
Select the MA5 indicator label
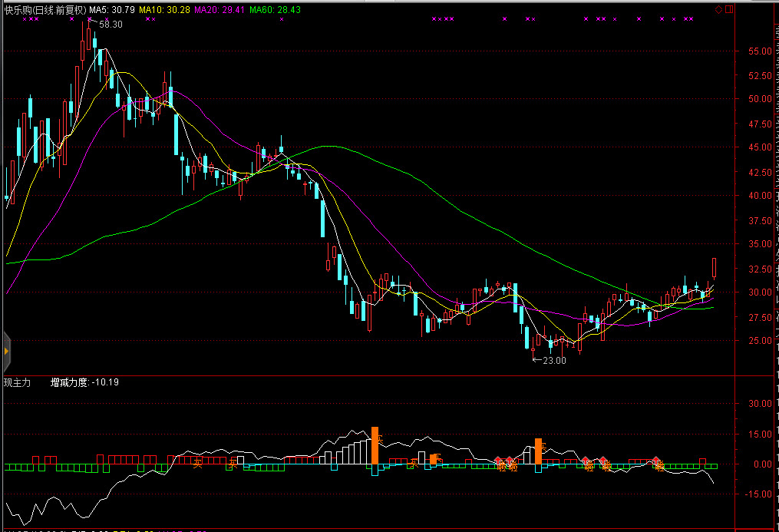point(112,9)
